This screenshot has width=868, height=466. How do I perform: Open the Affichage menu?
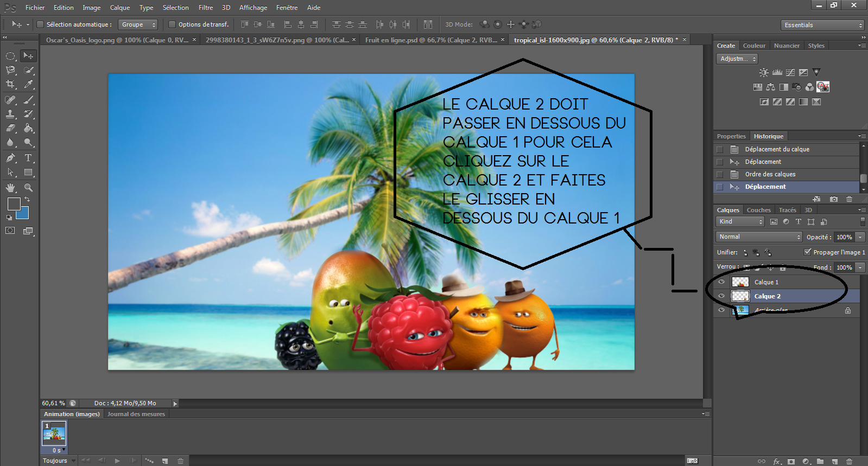tap(253, 8)
